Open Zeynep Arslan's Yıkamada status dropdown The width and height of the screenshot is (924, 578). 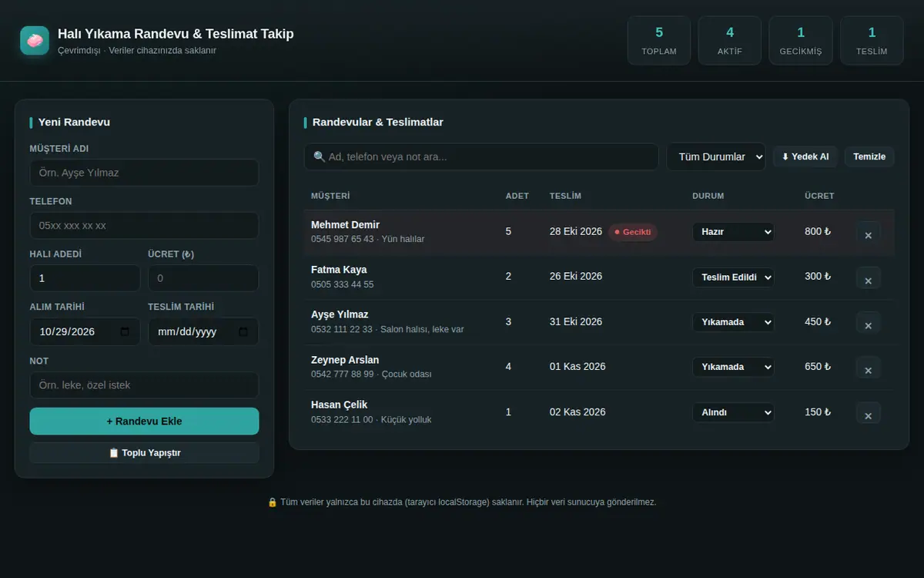pos(733,367)
